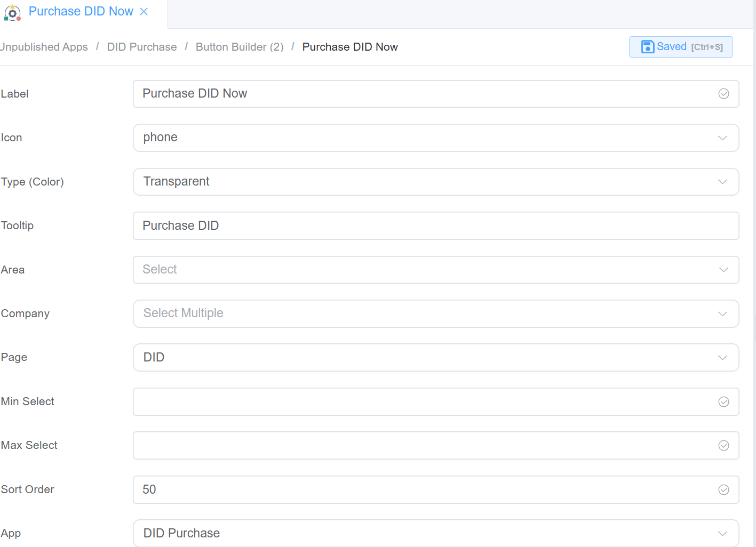Open Button Builder (2) breadcrumb link
Viewport: 756px width, 547px height.
[x=240, y=47]
